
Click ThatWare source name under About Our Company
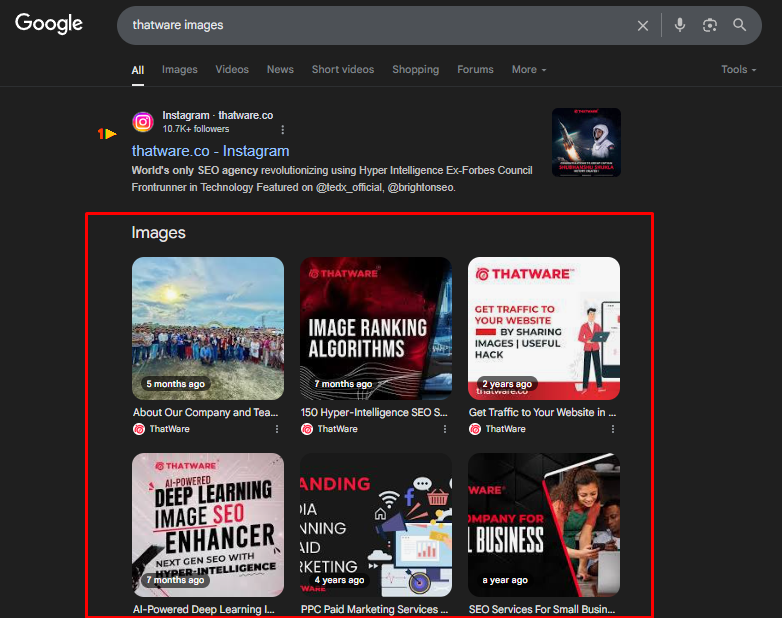click(x=170, y=429)
